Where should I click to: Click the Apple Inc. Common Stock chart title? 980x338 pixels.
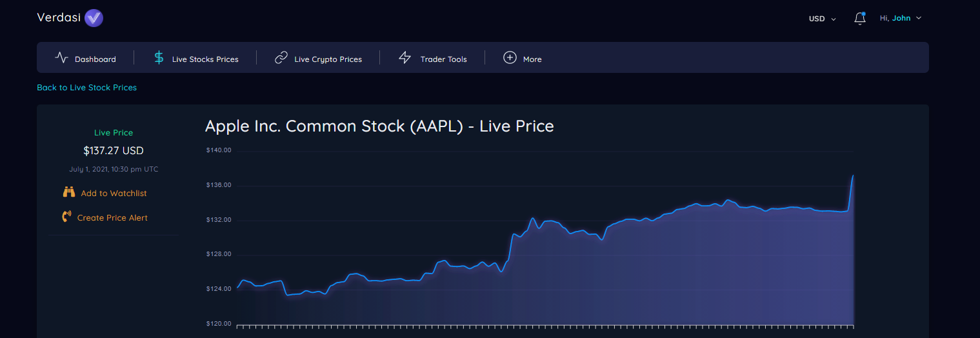379,126
